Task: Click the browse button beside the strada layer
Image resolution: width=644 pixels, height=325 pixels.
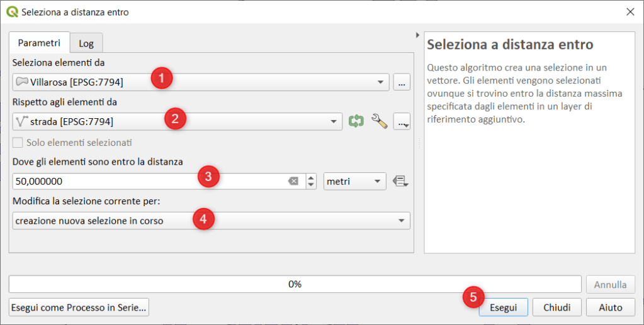Action: point(402,122)
